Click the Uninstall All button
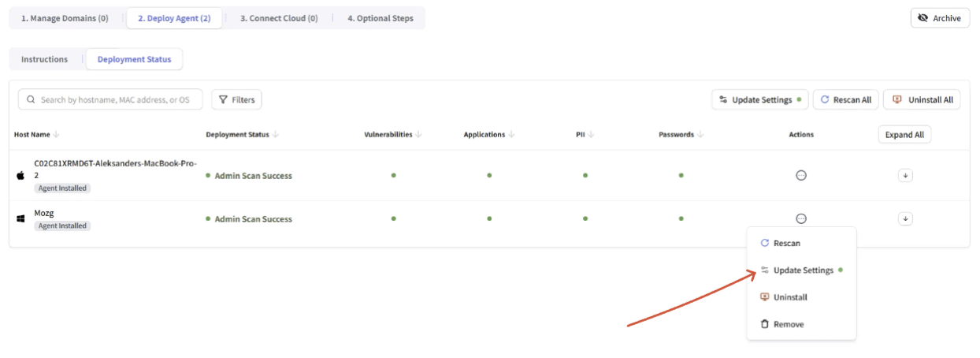Image resolution: width=980 pixels, height=358 pixels. pos(922,100)
